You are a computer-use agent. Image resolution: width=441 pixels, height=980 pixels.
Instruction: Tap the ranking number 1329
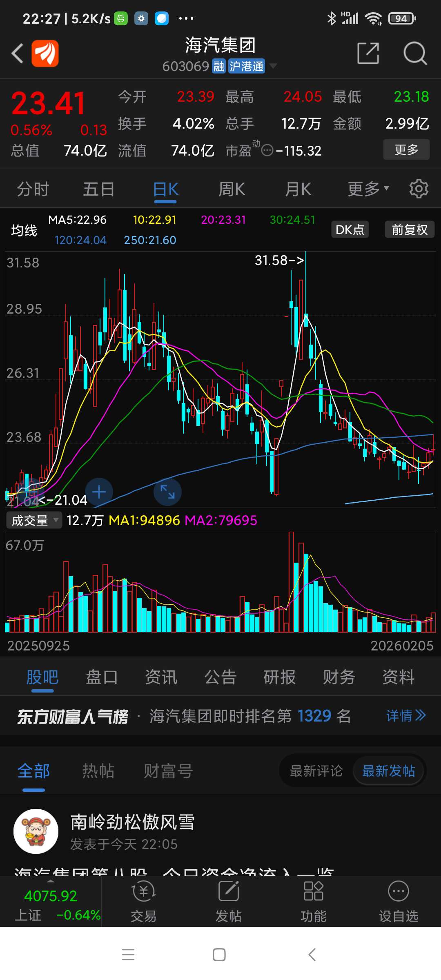coord(314,716)
